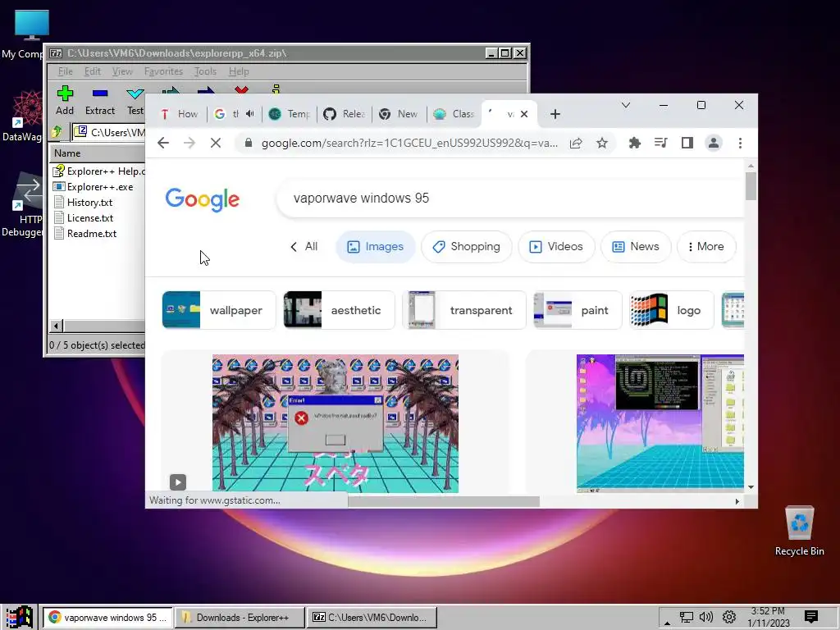Open Chrome profile avatar

pos(714,143)
